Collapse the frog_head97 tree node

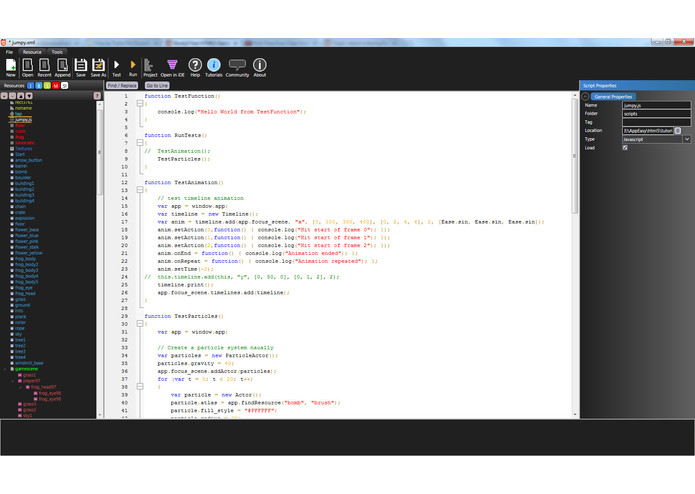tap(20, 387)
